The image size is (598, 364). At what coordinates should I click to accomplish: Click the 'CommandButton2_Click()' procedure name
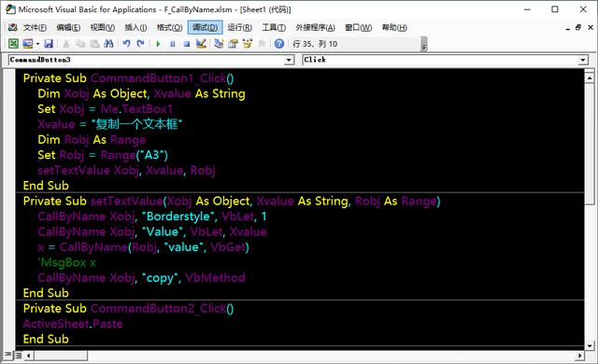coord(162,308)
